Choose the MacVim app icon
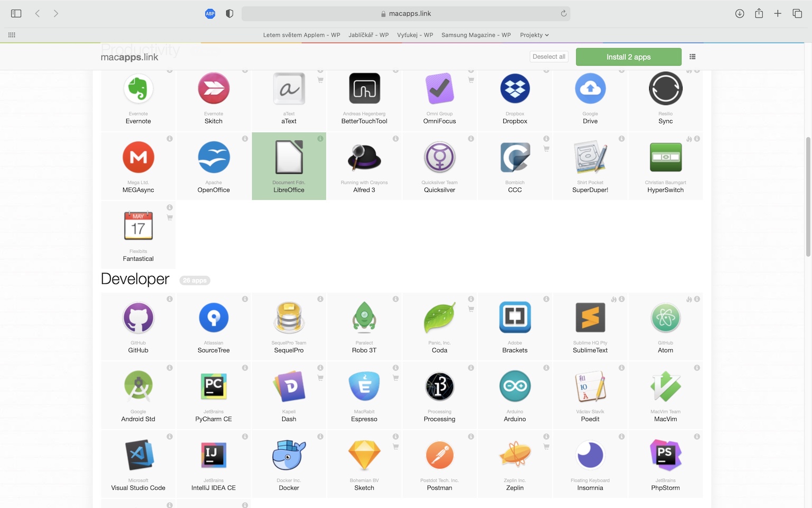The image size is (812, 508). tap(666, 386)
